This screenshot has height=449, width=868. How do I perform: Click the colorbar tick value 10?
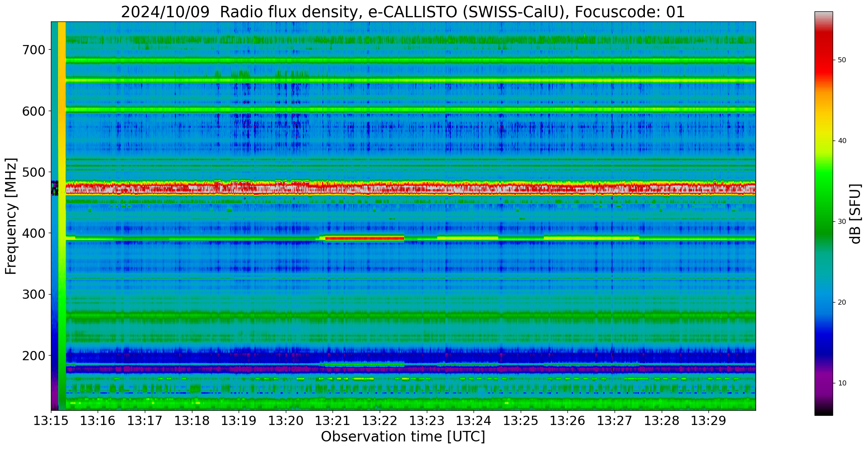[x=842, y=383]
